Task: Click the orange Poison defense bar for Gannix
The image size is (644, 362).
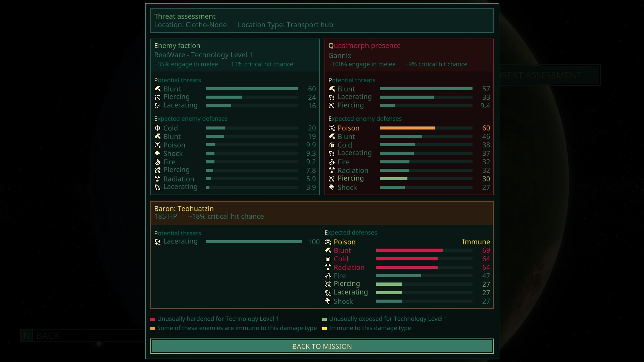Action: click(407, 128)
